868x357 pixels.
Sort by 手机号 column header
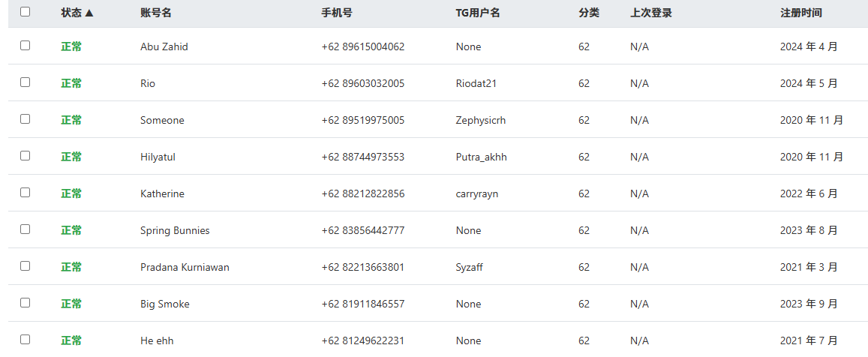pyautogui.click(x=337, y=13)
